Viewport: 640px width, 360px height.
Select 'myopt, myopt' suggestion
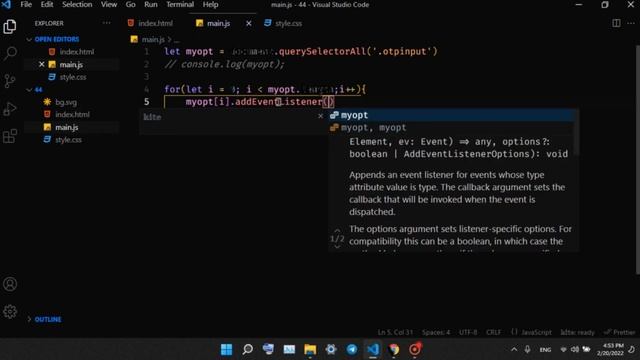coord(451,128)
